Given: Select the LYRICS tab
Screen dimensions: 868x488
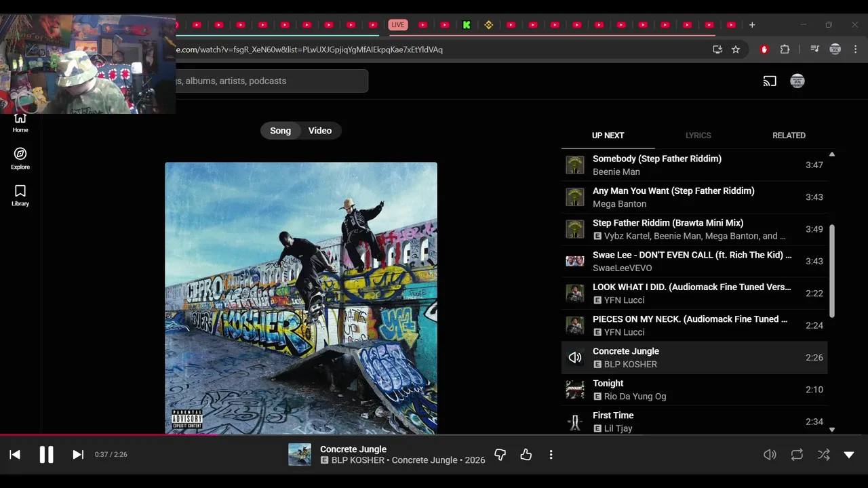Looking at the screenshot, I should pyautogui.click(x=698, y=136).
